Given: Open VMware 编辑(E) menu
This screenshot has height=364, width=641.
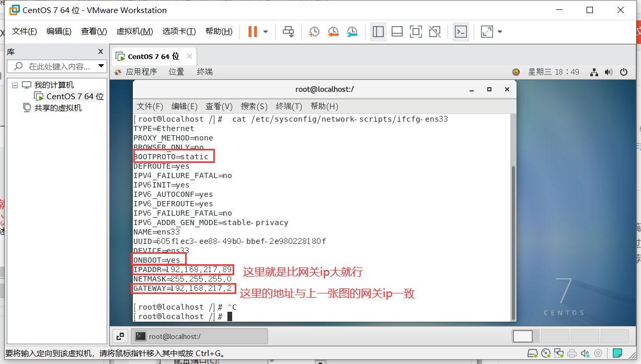Looking at the screenshot, I should click(x=59, y=31).
